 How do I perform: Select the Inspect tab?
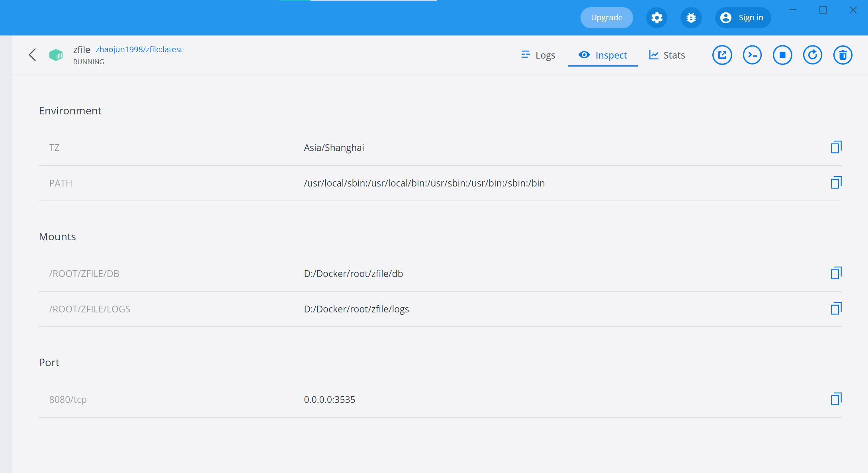pos(603,55)
